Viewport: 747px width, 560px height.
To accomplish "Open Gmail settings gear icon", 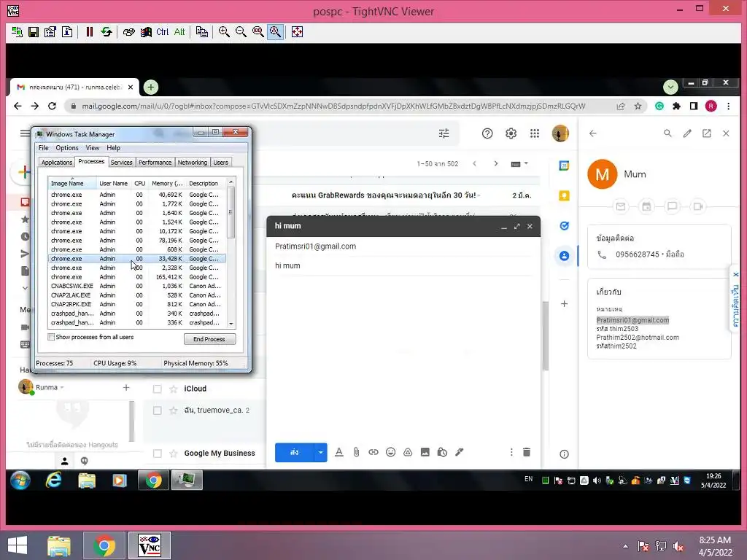I will [x=511, y=134].
